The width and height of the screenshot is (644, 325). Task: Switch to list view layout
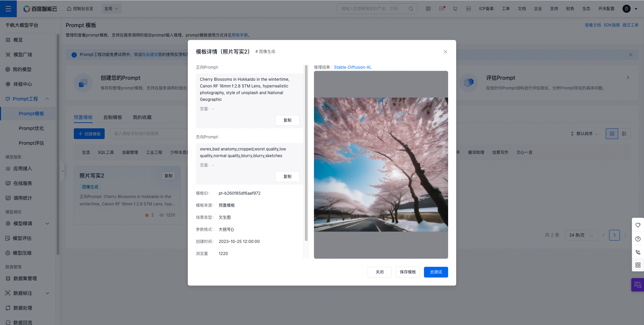[x=624, y=134]
